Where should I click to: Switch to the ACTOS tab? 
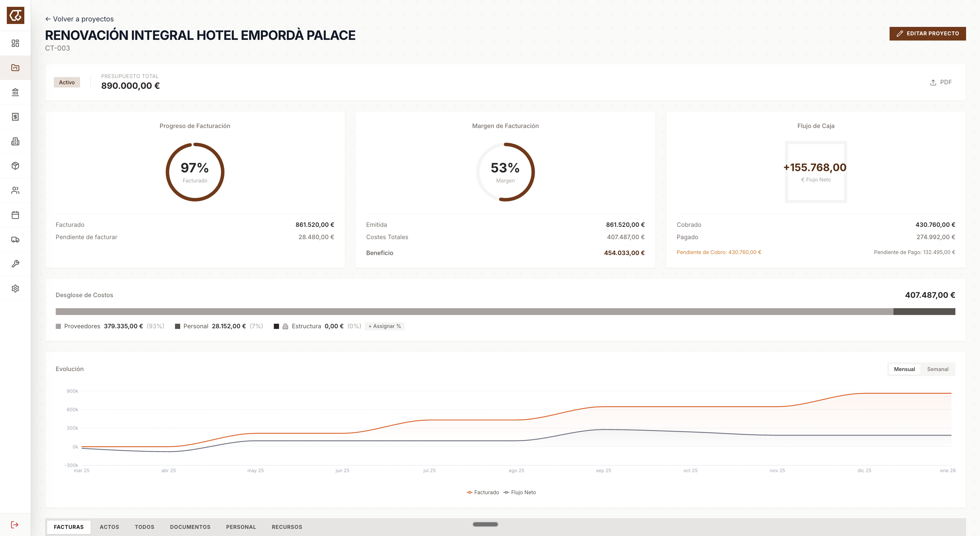pos(109,527)
